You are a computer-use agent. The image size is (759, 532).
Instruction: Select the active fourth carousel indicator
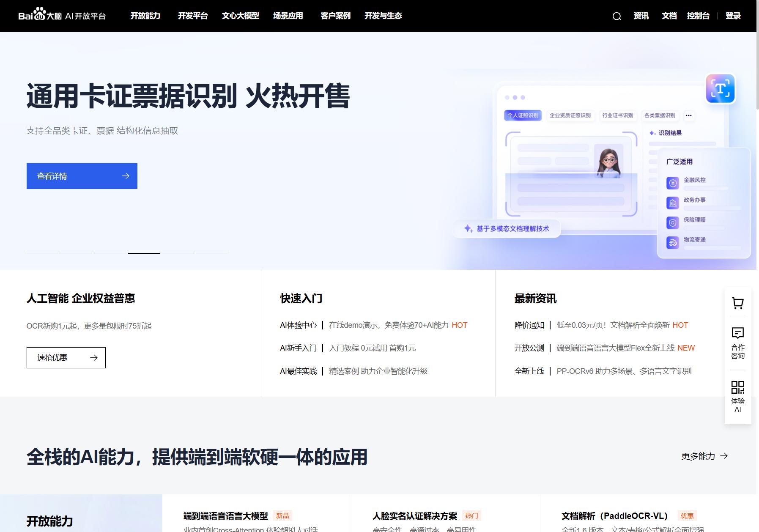[144, 253]
